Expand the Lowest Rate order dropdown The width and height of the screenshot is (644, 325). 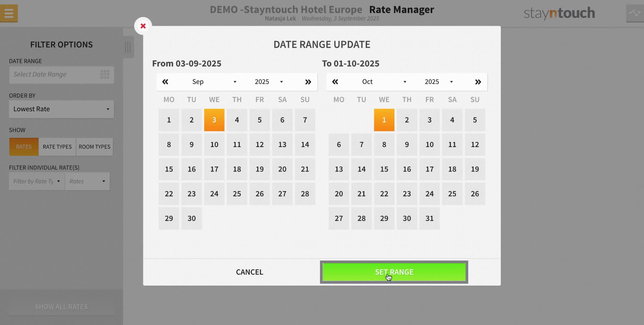[x=61, y=109]
